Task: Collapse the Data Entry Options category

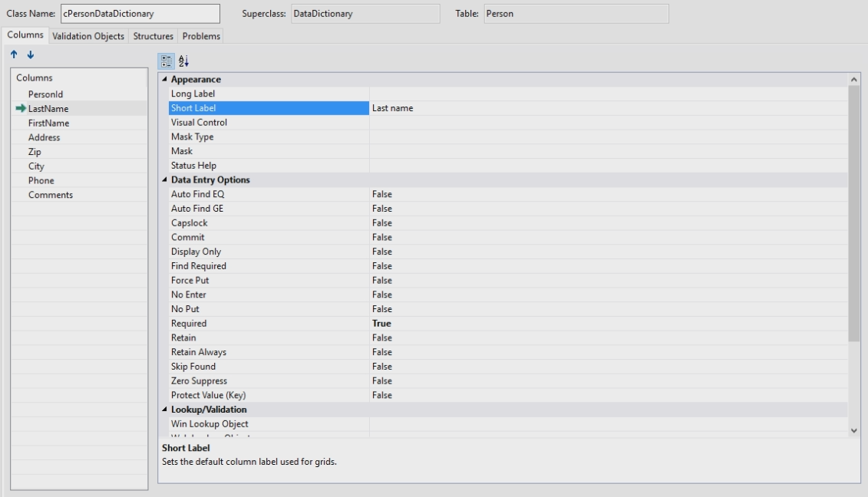Action: (164, 180)
